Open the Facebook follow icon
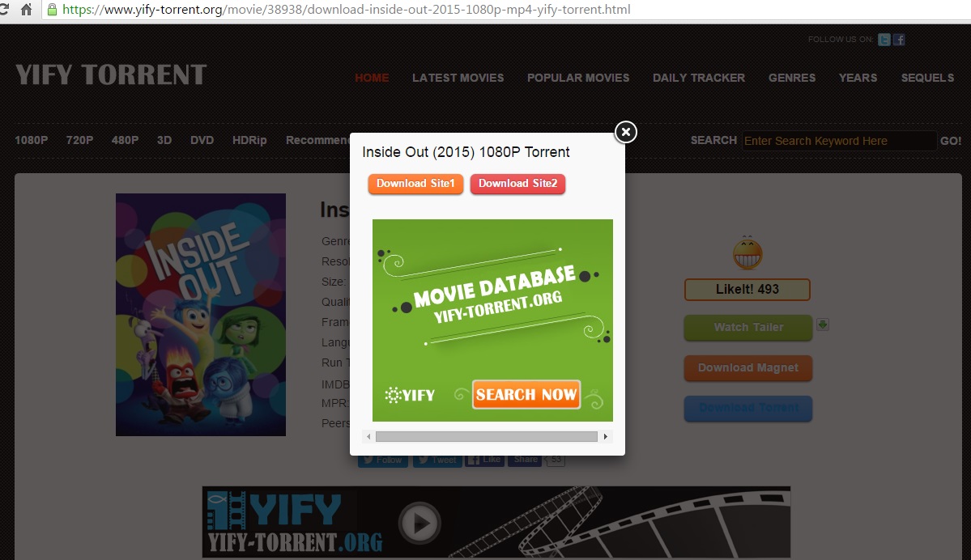The image size is (971, 560). point(899,40)
